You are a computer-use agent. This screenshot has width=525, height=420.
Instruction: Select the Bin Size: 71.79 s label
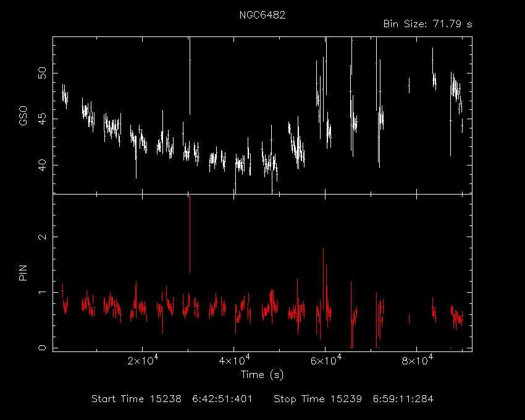pyautogui.click(x=427, y=24)
